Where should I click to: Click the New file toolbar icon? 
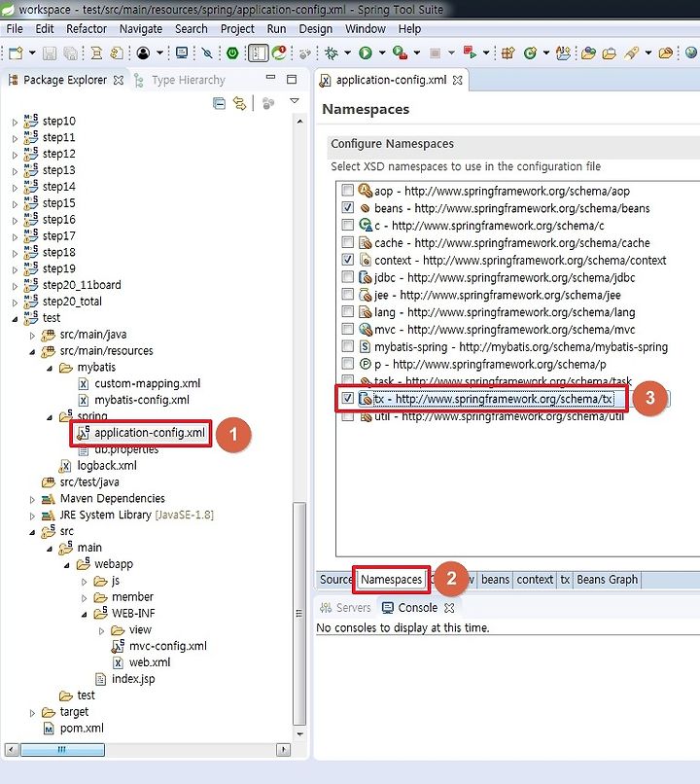pyautogui.click(x=16, y=53)
